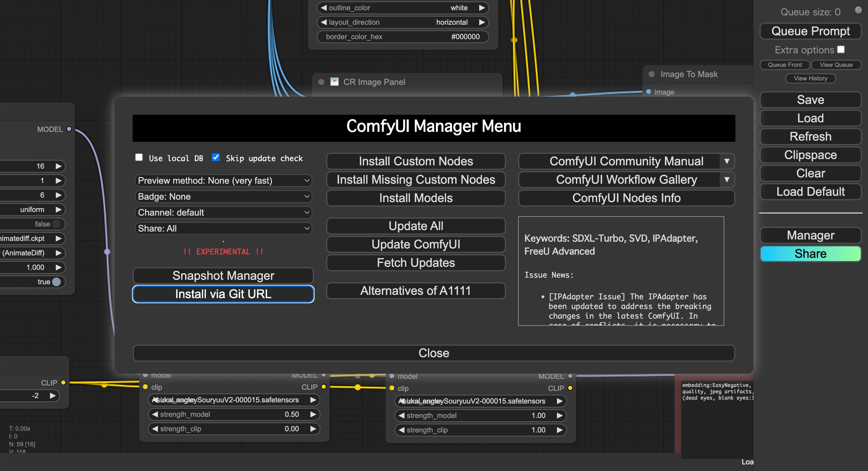Collapse the Image To Mask node dot

[x=651, y=74]
